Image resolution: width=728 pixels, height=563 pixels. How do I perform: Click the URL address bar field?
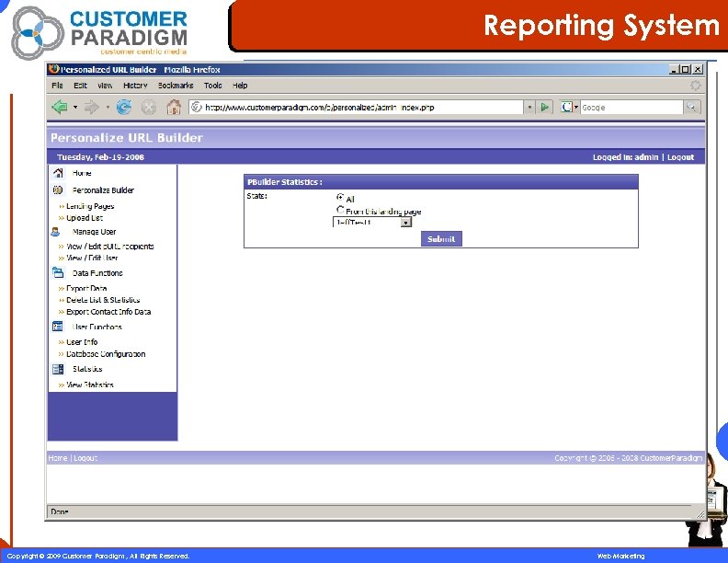click(356, 108)
